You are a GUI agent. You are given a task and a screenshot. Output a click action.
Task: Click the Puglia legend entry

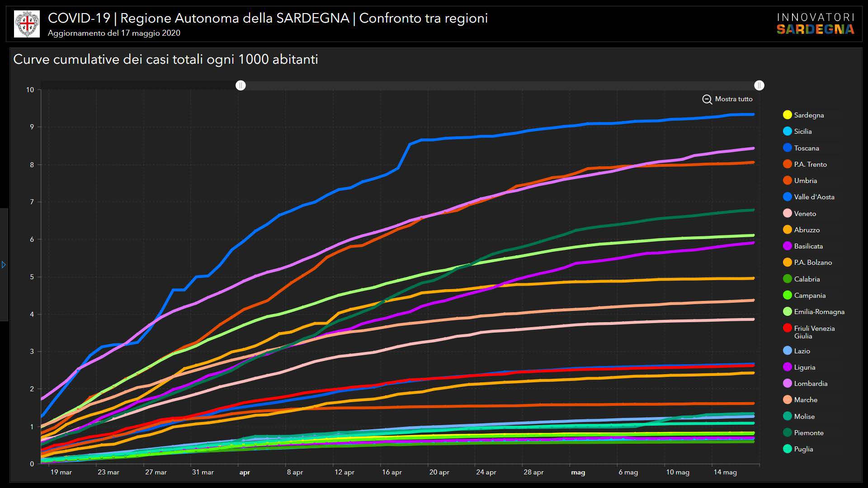click(x=803, y=449)
